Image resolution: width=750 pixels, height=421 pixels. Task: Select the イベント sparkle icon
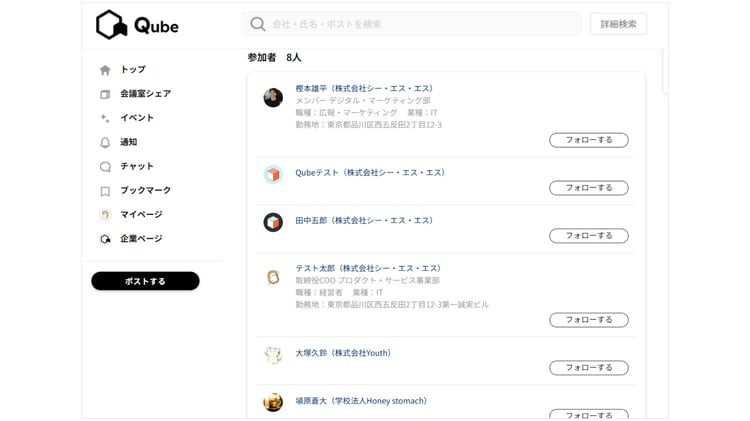pos(105,118)
